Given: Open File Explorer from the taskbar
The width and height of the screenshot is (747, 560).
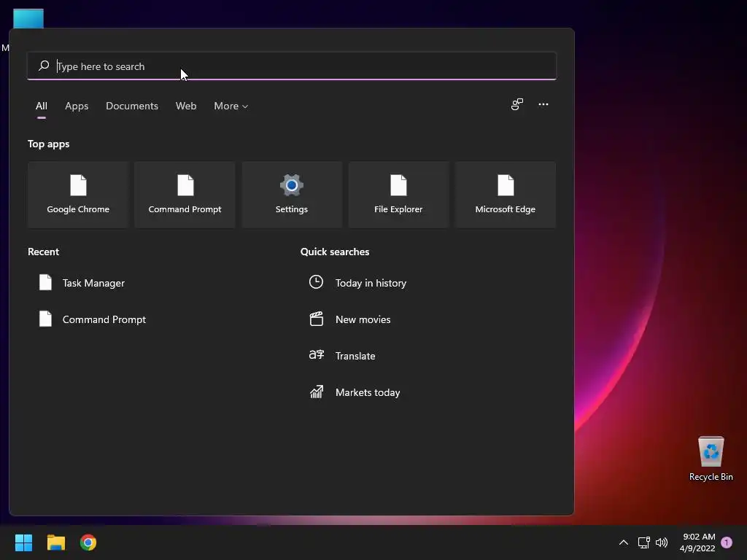Looking at the screenshot, I should 55,542.
